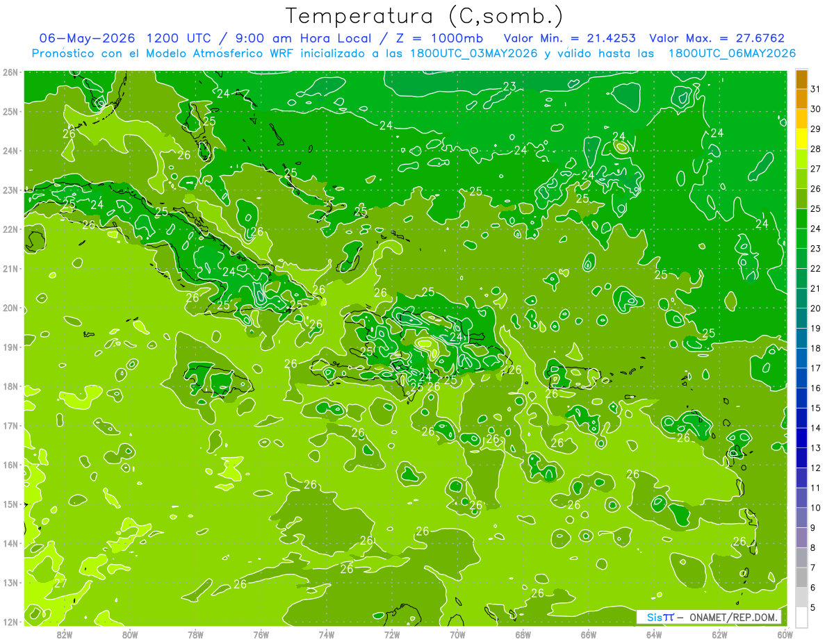The height and width of the screenshot is (644, 834).
Task: Click the white bottom swatch of color legend
Action: point(801,617)
